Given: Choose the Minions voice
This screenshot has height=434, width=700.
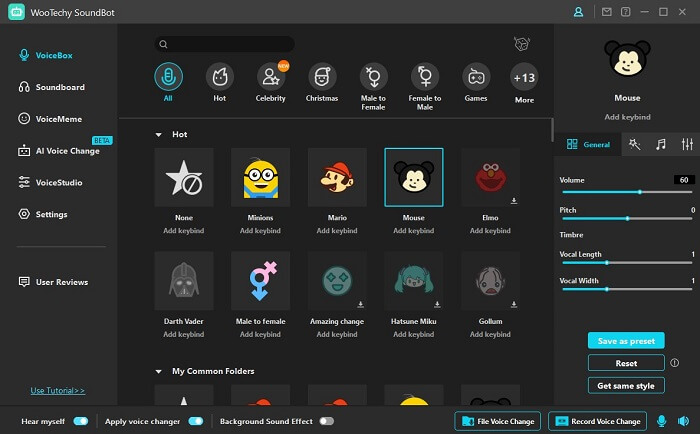Looking at the screenshot, I should coord(261,177).
